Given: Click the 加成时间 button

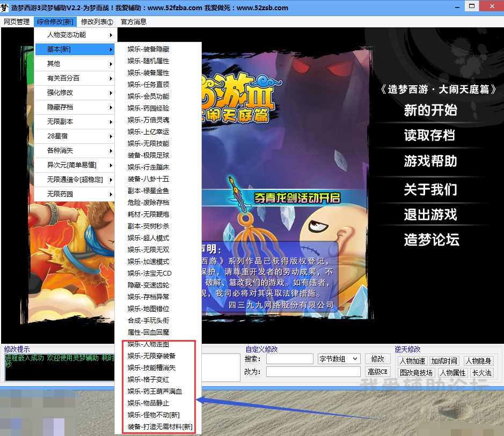Looking at the screenshot, I should point(444,361).
